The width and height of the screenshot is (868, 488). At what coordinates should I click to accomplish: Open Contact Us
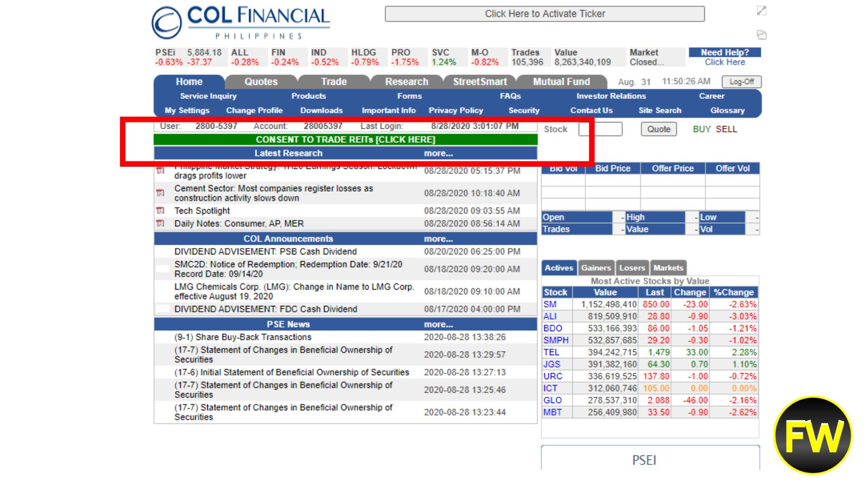[591, 111]
